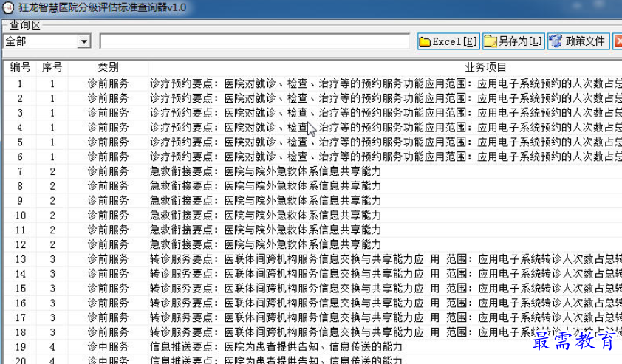Click the search text box in 查询区

255,41
